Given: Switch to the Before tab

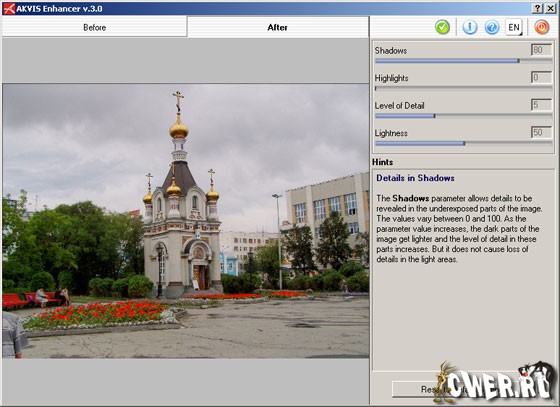Looking at the screenshot, I should tap(94, 27).
